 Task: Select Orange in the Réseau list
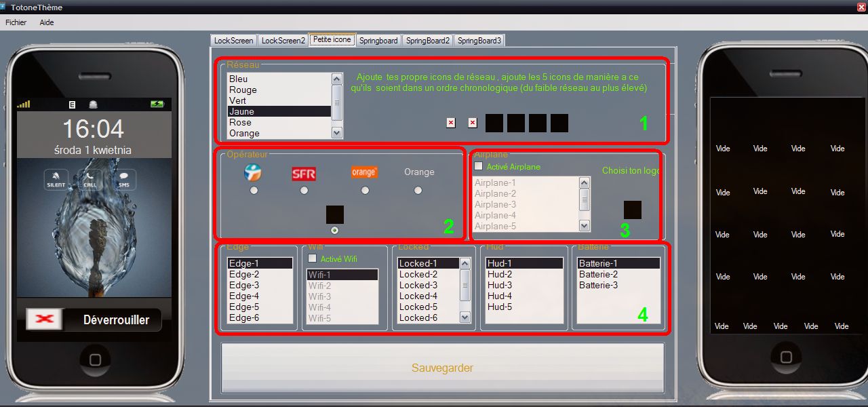279,133
